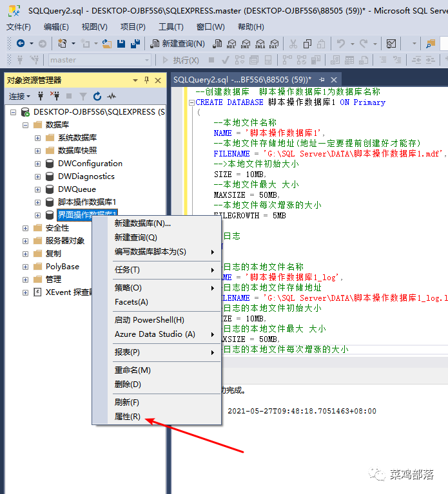This screenshot has width=448, height=494.
Task: Click the find in files icon
Action: pos(431,44)
